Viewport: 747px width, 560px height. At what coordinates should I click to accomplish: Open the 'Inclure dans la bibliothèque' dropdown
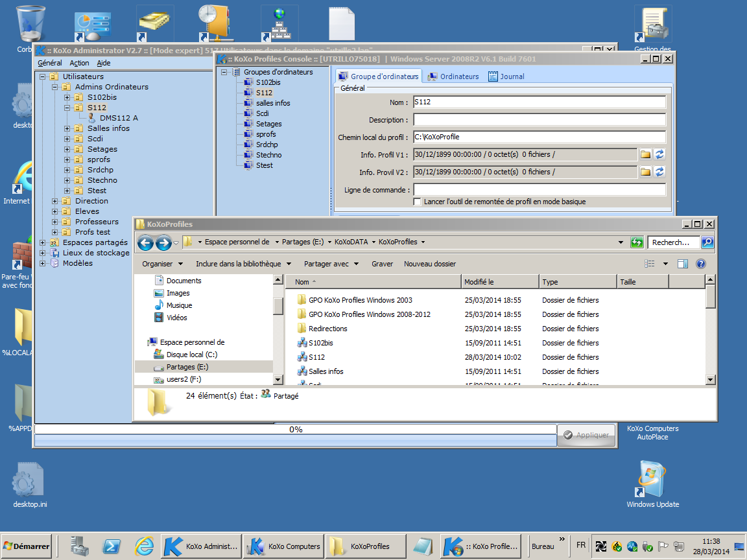tap(243, 264)
